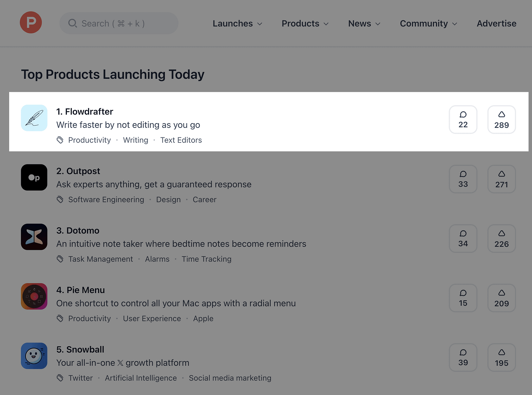Open the Flowdrafter product title
The image size is (532, 395).
[85, 111]
